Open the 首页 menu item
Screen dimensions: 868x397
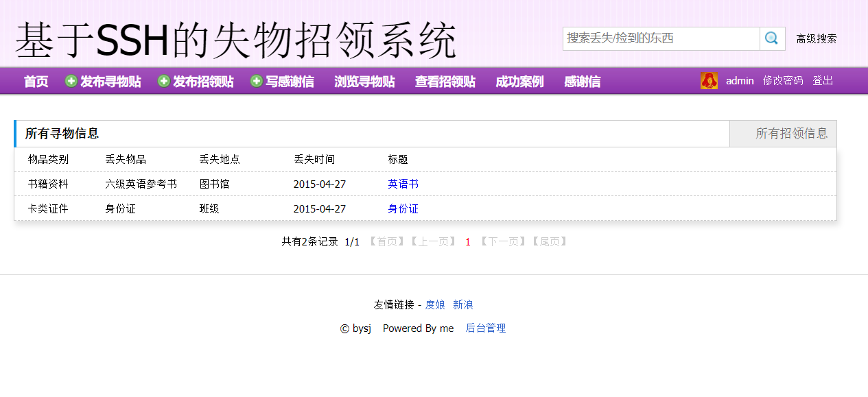pyautogui.click(x=35, y=81)
